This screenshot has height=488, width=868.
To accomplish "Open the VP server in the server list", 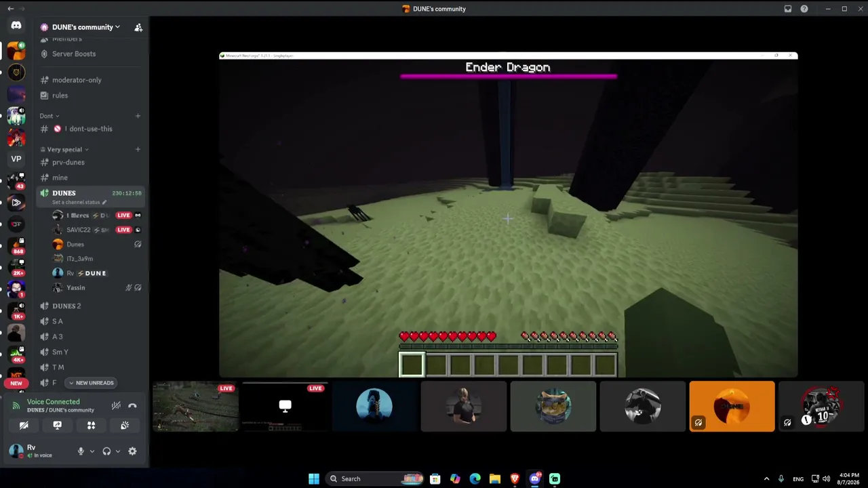I will [x=16, y=159].
